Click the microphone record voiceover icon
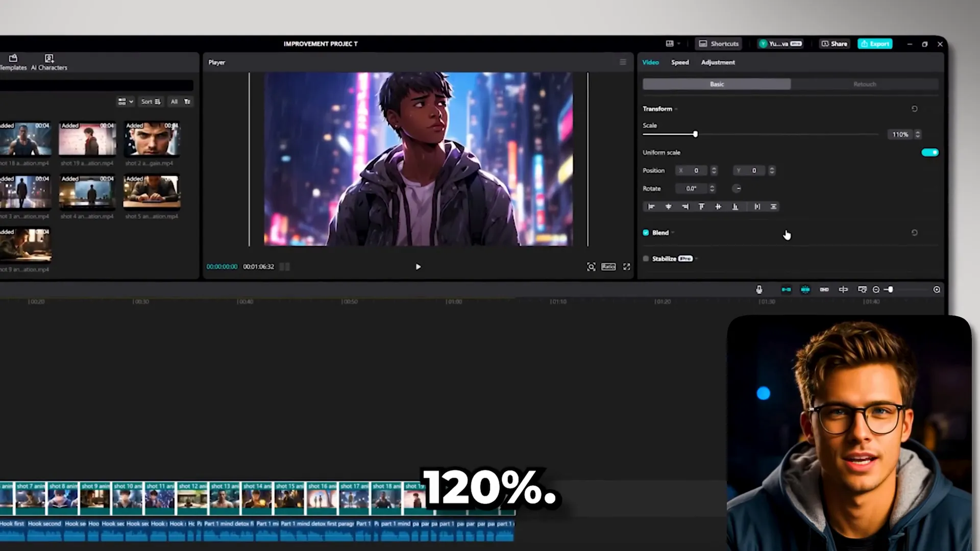Screen dimensions: 980x551 (x=759, y=290)
